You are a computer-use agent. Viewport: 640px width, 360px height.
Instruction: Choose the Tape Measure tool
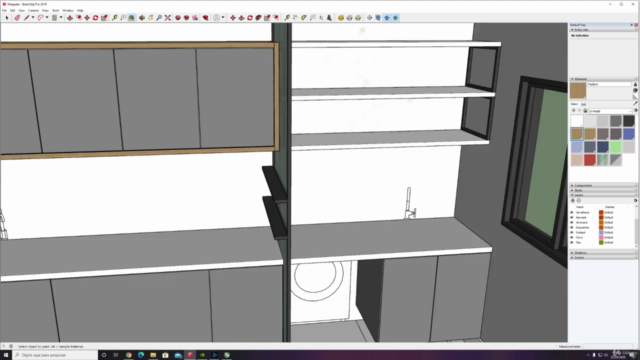tap(115, 18)
